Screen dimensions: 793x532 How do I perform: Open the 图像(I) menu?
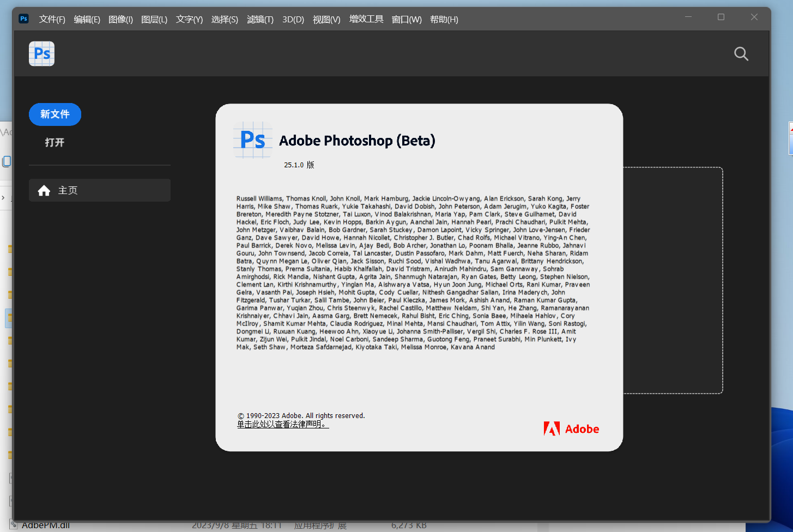(120, 19)
